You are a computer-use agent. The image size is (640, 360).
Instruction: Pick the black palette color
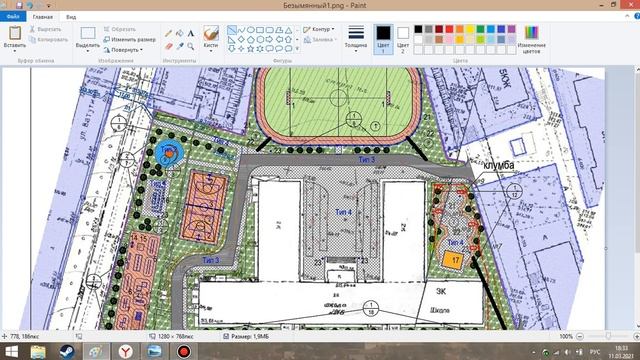coord(418,29)
